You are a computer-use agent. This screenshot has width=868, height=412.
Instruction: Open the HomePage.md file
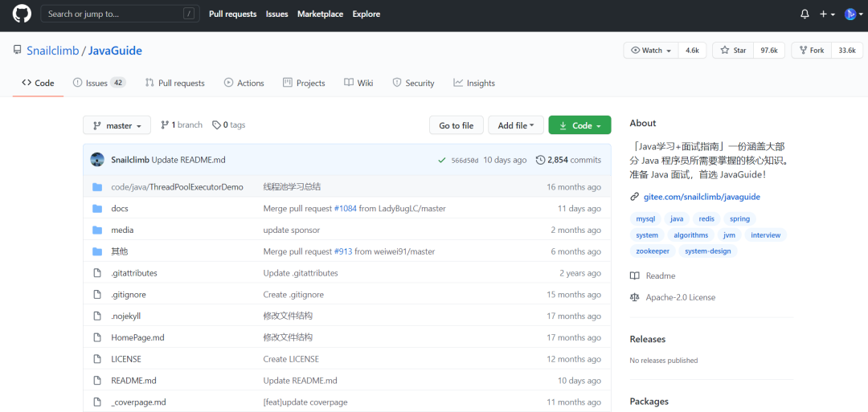pyautogui.click(x=138, y=337)
